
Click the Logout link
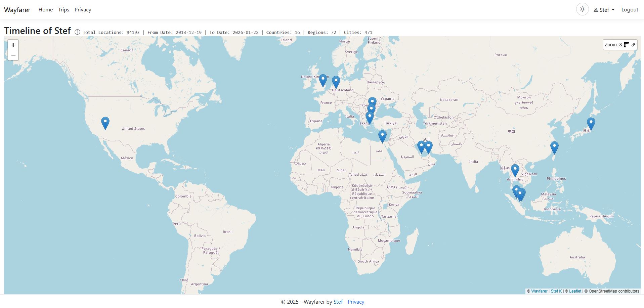(x=630, y=10)
